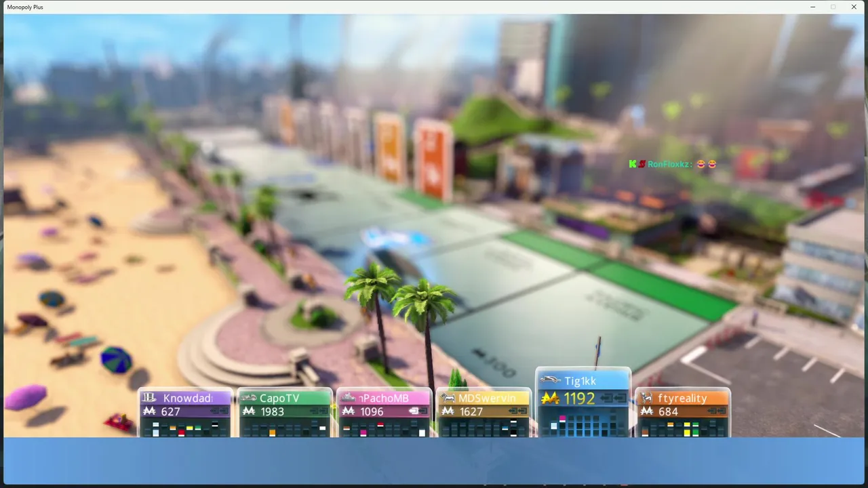Click the race car token on CapoTV's card

tap(249, 398)
